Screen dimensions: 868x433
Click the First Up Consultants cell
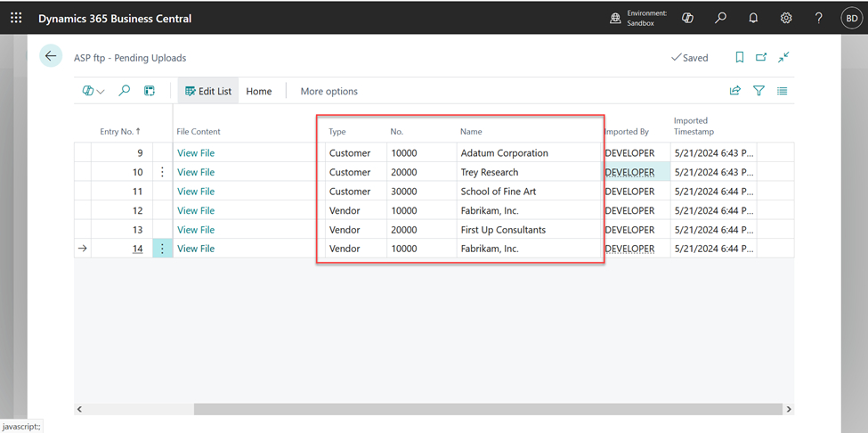(x=529, y=230)
